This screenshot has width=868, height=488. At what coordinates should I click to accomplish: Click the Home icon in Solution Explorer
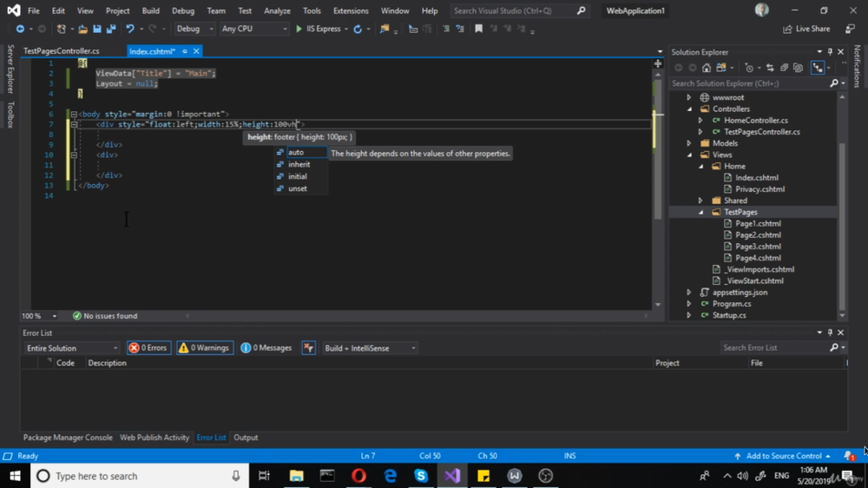(x=707, y=68)
